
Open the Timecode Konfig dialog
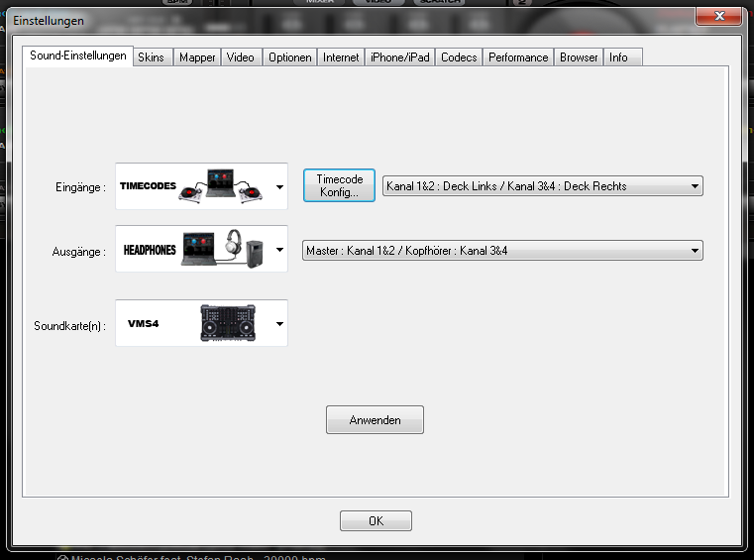[339, 185]
